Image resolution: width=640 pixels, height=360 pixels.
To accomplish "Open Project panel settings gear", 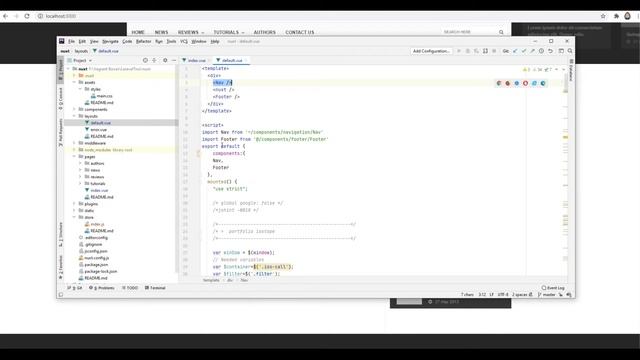I will [x=165, y=60].
